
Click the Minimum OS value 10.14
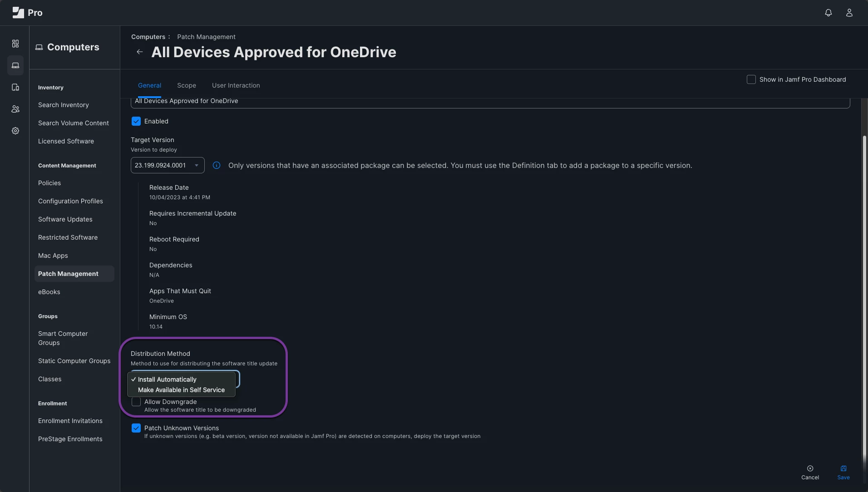click(x=156, y=327)
